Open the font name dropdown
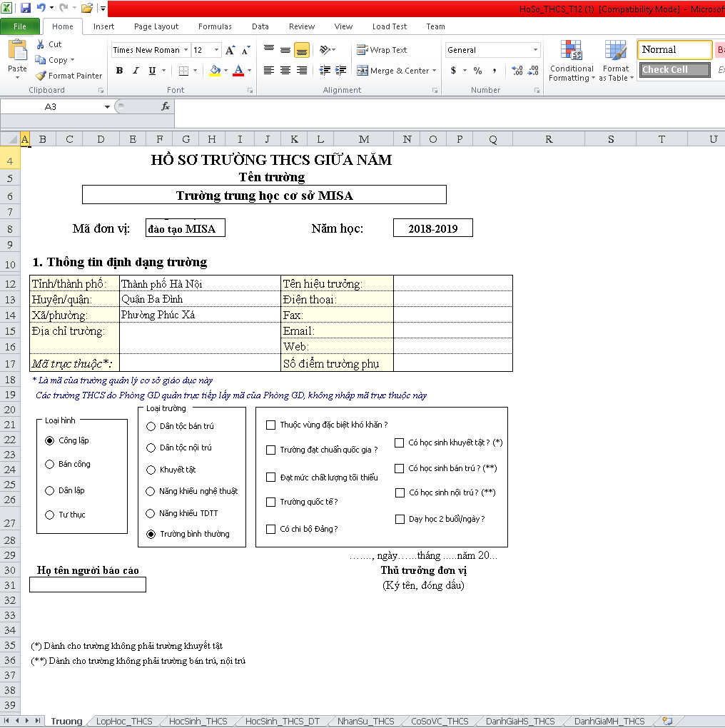Image resolution: width=725 pixels, height=728 pixels. [x=186, y=50]
